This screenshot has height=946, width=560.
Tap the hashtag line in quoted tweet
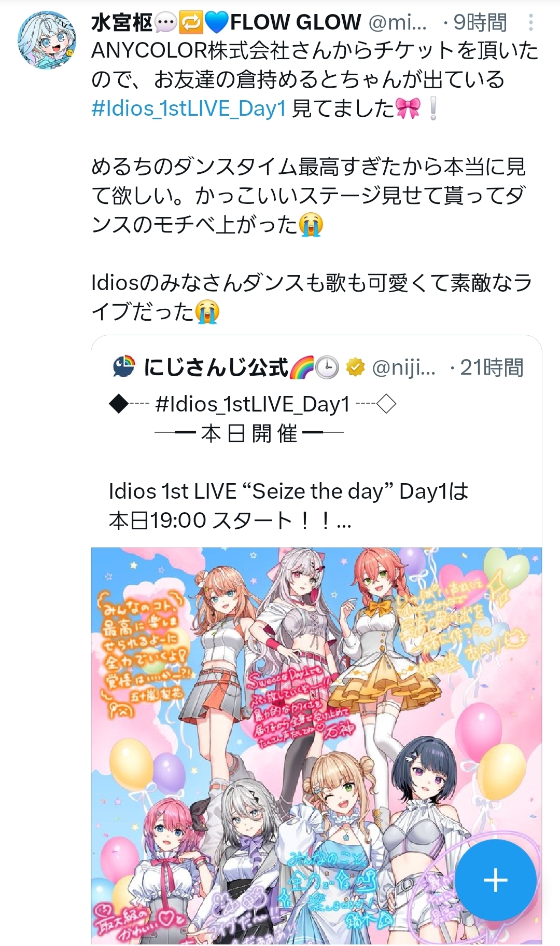coord(253,404)
